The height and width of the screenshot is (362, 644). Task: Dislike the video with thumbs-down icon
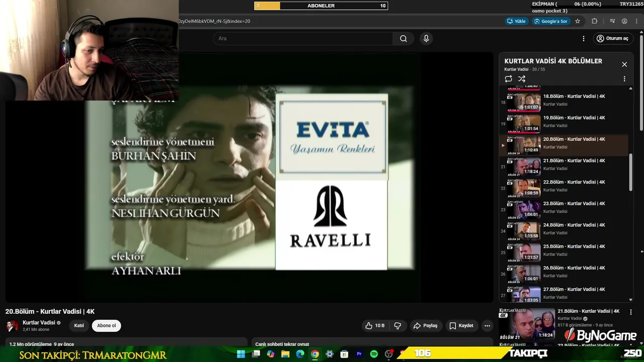point(397,326)
